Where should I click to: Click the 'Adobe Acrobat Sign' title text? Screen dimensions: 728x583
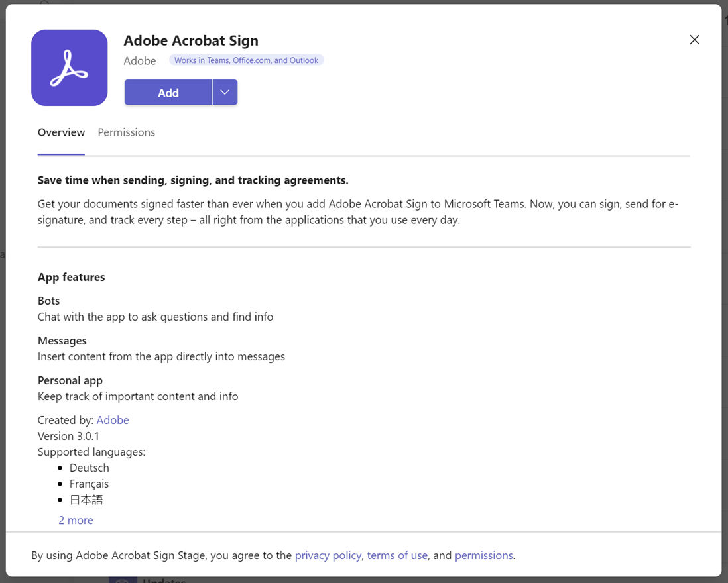point(191,41)
